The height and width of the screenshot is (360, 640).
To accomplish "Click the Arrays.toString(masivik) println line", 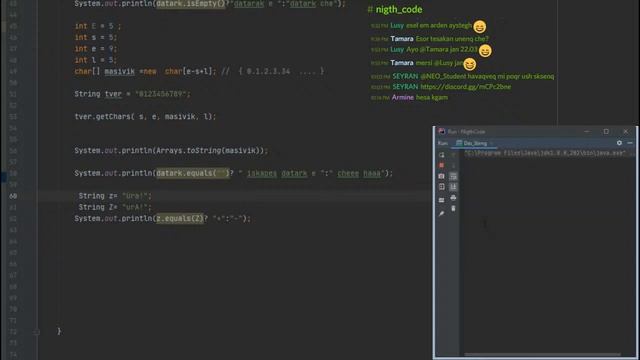I will (171, 151).
